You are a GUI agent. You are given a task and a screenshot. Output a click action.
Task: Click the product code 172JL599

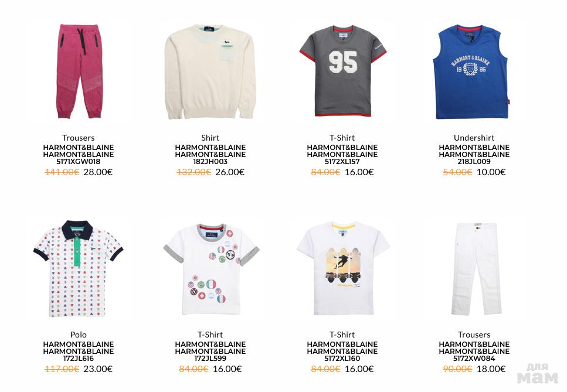pos(210,359)
